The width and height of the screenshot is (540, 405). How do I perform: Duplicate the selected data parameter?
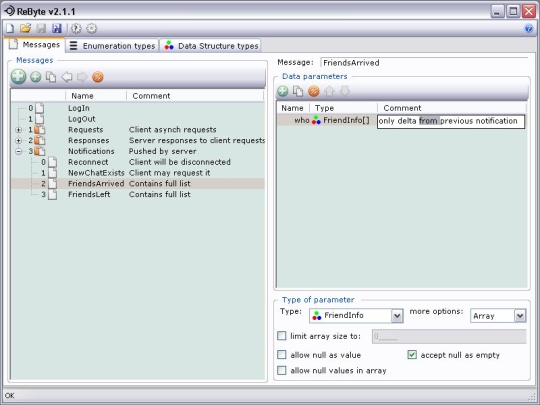(x=298, y=91)
